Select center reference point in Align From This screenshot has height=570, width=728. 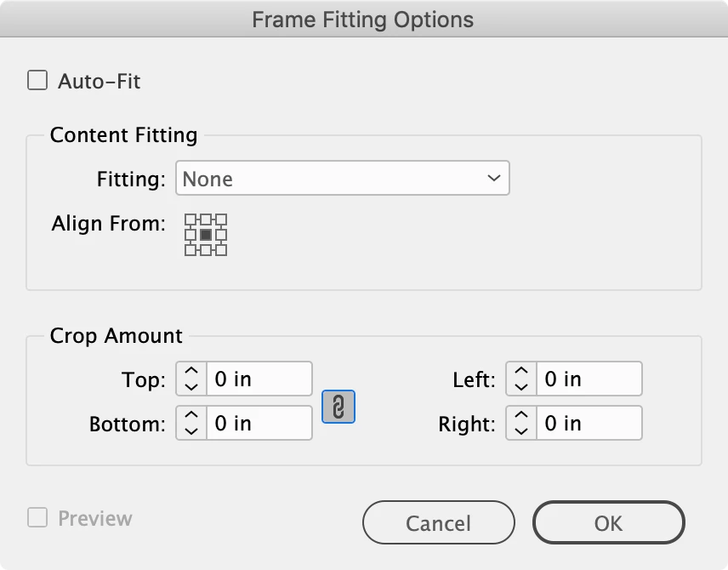point(206,235)
